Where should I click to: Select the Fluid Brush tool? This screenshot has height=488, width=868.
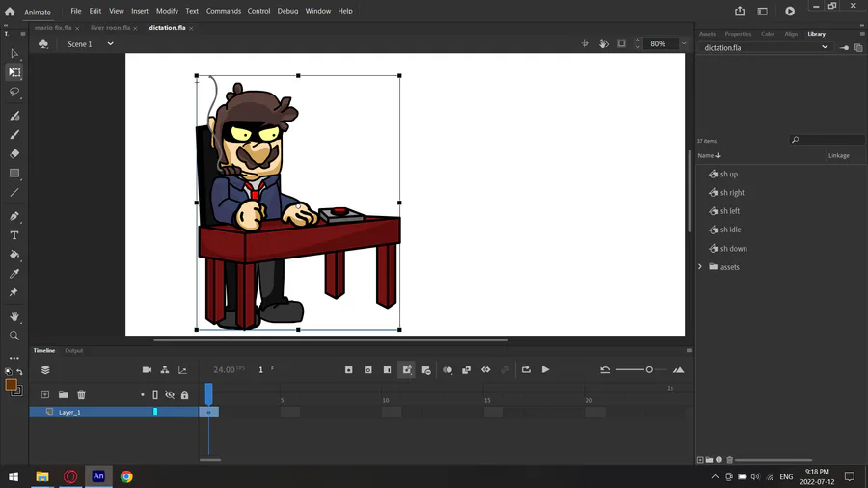tap(14, 116)
